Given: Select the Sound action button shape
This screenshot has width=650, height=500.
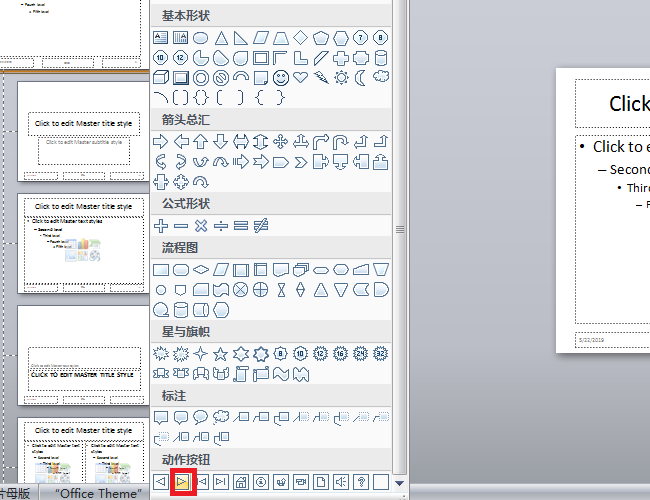Looking at the screenshot, I should (341, 482).
